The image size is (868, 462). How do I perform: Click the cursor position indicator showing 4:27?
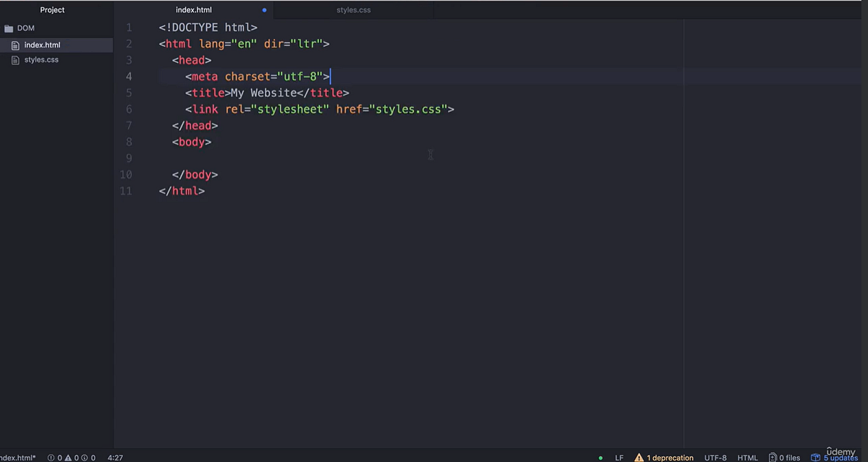pyautogui.click(x=114, y=457)
